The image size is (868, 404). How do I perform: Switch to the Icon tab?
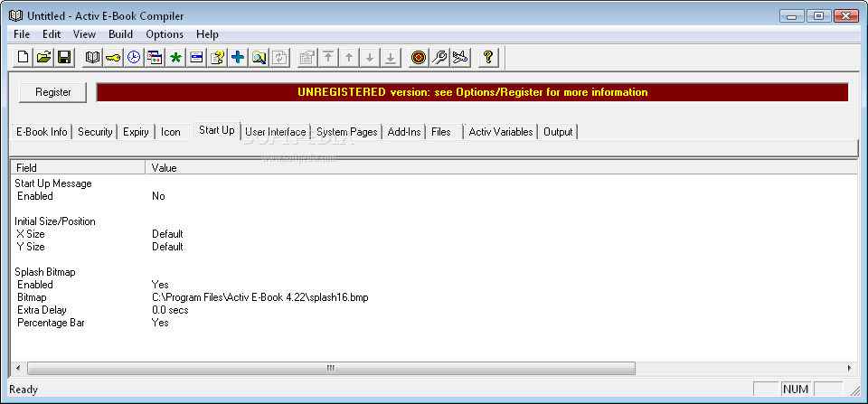coord(171,132)
